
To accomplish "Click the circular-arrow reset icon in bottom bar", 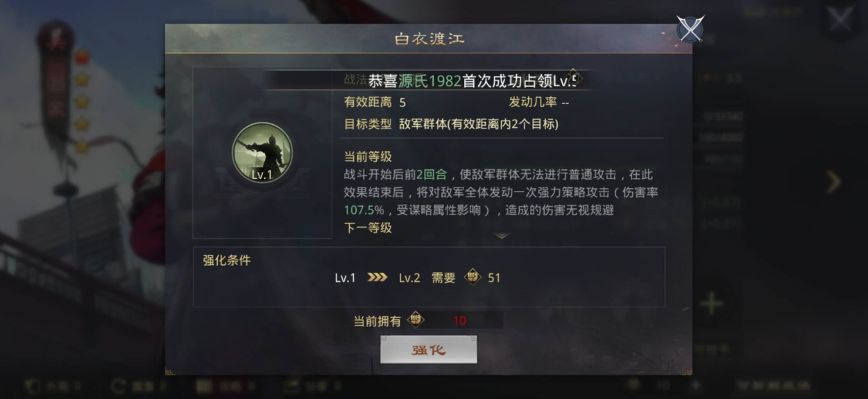I will click(x=119, y=385).
